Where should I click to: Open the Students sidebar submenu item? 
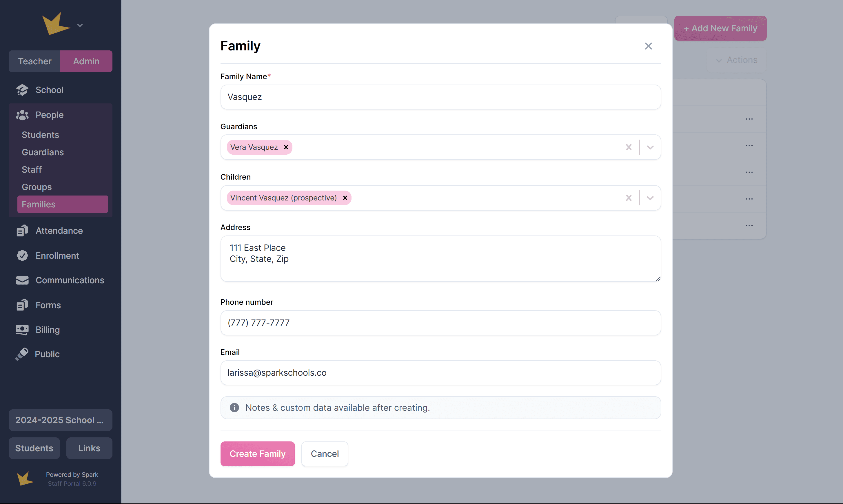click(x=41, y=135)
